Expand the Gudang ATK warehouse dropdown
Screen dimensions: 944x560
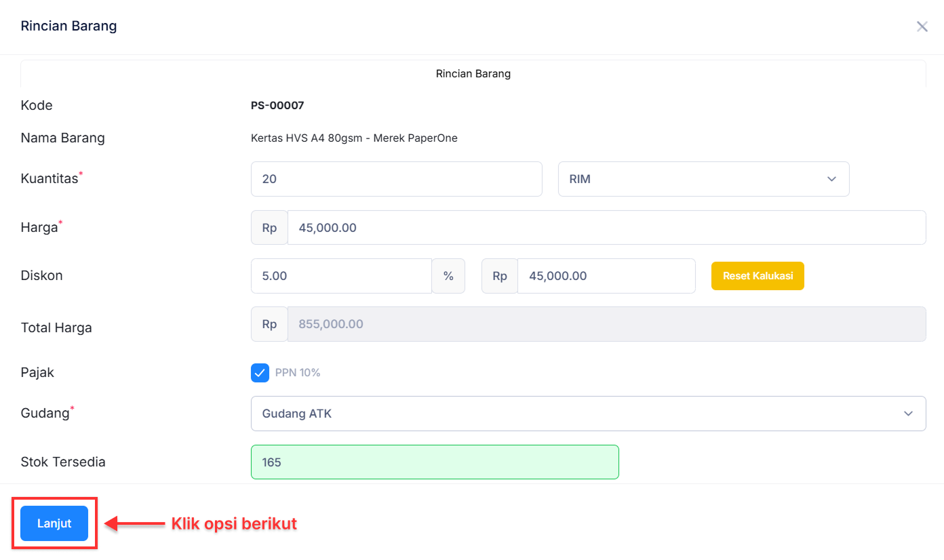(x=587, y=414)
